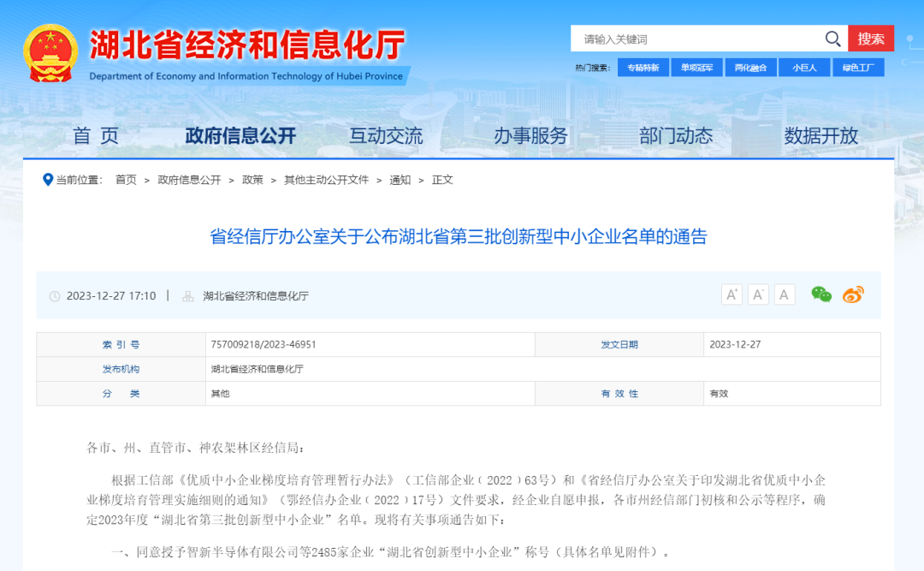Click A to reset the font size
The height and width of the screenshot is (571, 924).
coord(785,294)
